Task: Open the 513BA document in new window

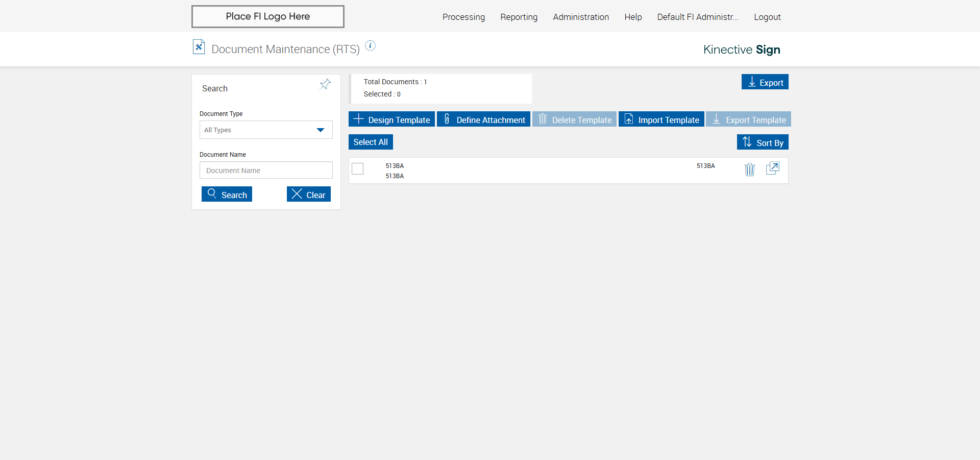Action: pos(773,168)
